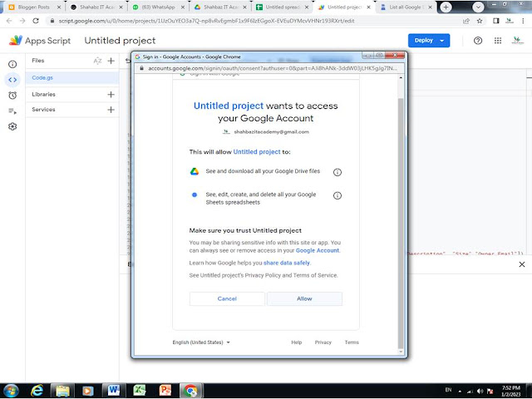Switch to the Shahbaz IT Google Drive tab
Viewport: 532px width, 399px height.
(220, 7)
